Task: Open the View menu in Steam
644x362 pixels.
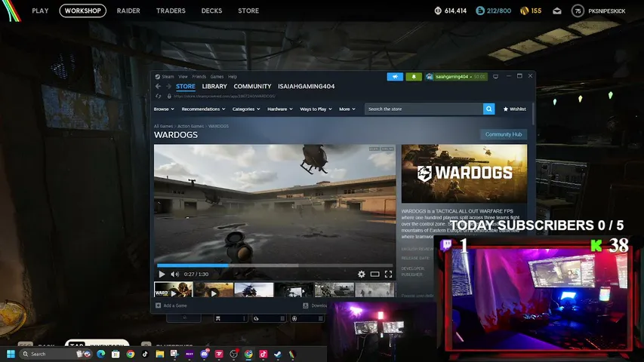Action: [x=183, y=76]
